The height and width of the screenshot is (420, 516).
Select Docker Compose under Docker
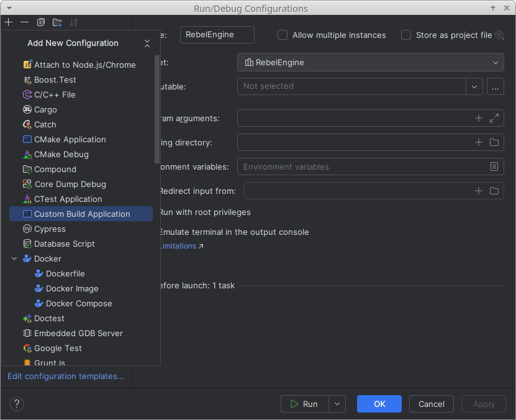tap(81, 303)
